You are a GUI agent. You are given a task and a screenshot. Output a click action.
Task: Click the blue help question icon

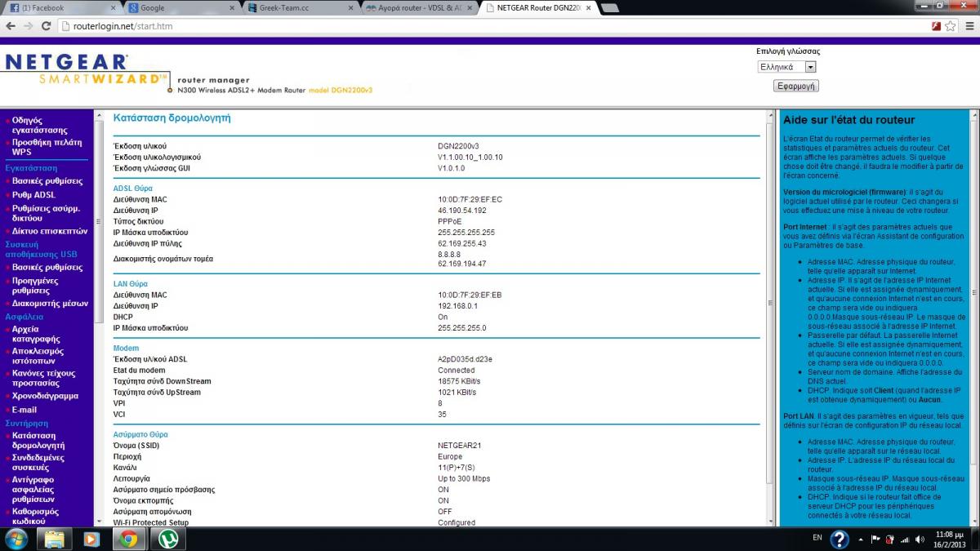(840, 540)
